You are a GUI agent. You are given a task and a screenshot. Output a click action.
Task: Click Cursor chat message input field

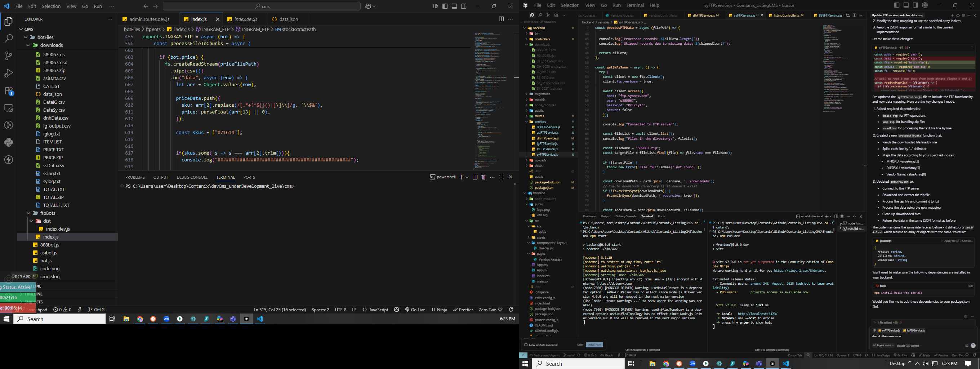tap(923, 336)
